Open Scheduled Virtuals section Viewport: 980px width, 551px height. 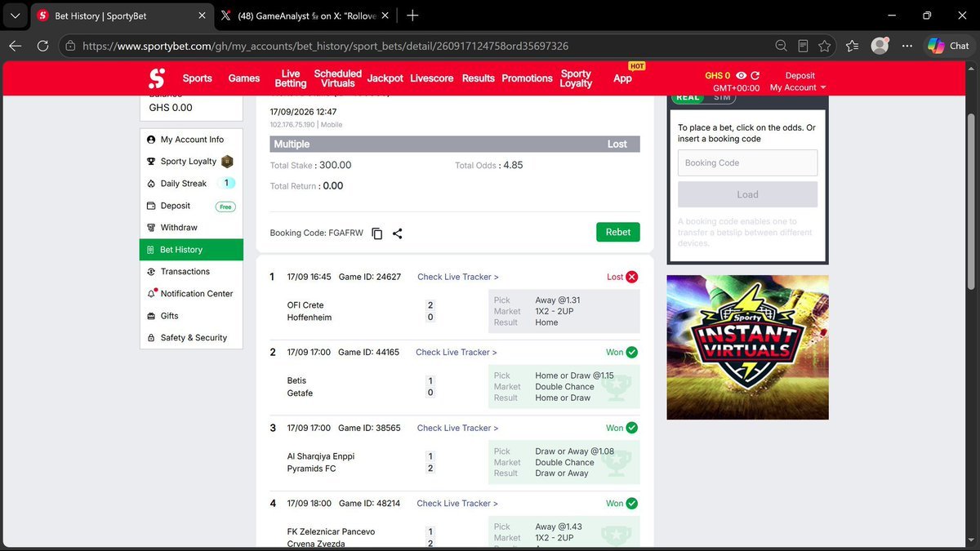click(x=337, y=78)
